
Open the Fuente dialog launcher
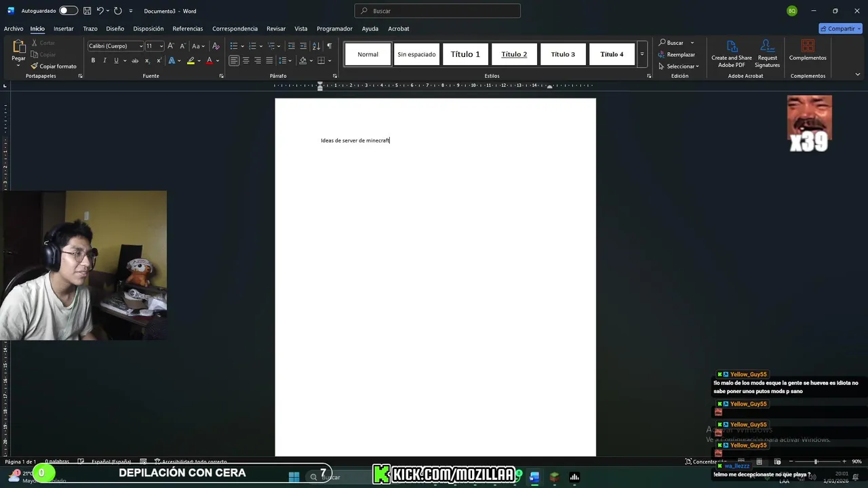[221, 76]
